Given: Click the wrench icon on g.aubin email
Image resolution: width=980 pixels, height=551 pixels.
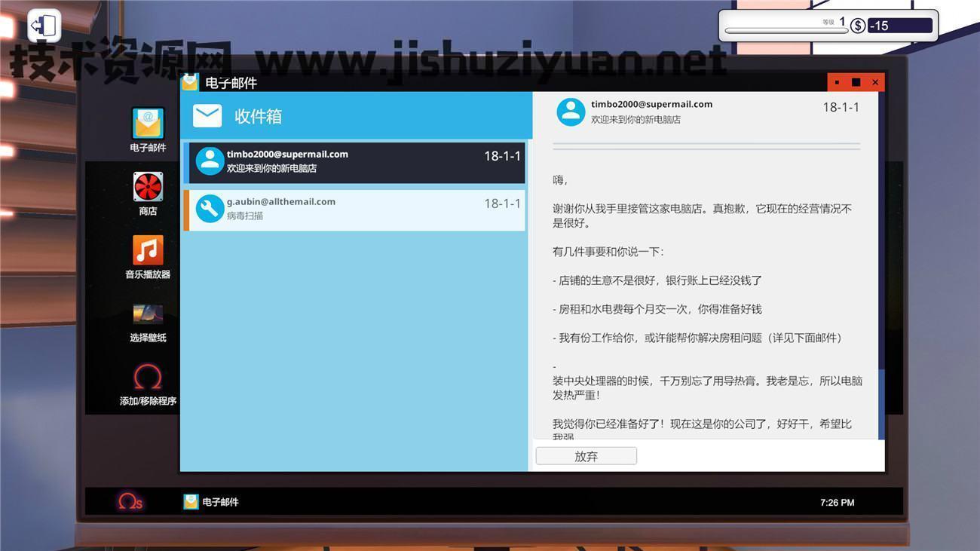Looking at the screenshot, I should (x=210, y=209).
